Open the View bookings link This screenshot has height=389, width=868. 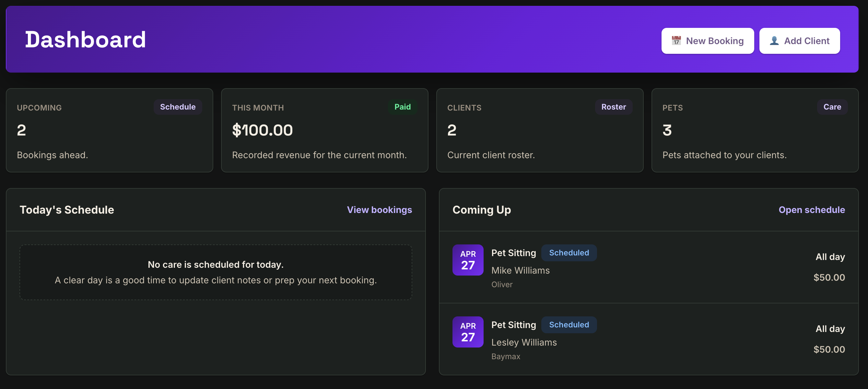(x=379, y=210)
